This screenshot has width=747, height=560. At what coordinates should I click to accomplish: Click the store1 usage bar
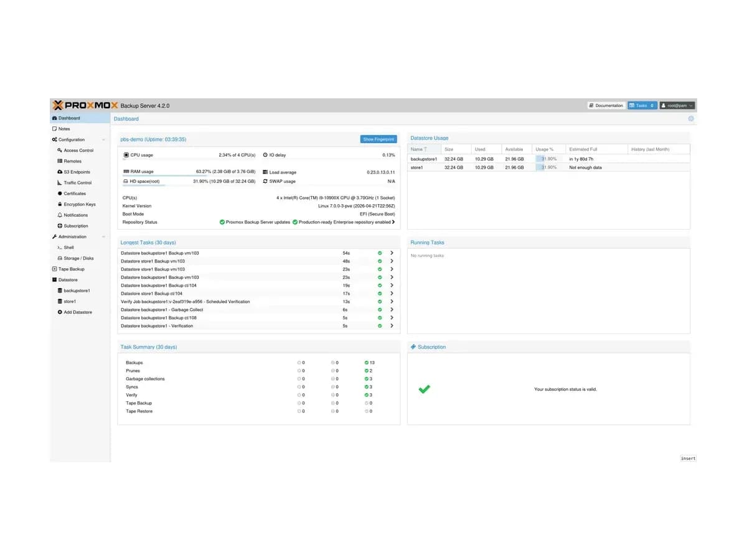pyautogui.click(x=549, y=167)
